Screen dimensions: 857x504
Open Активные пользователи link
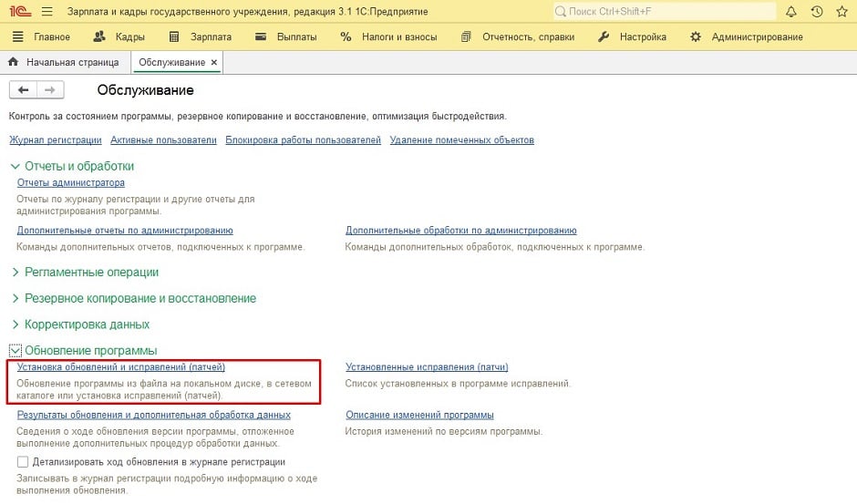point(163,140)
